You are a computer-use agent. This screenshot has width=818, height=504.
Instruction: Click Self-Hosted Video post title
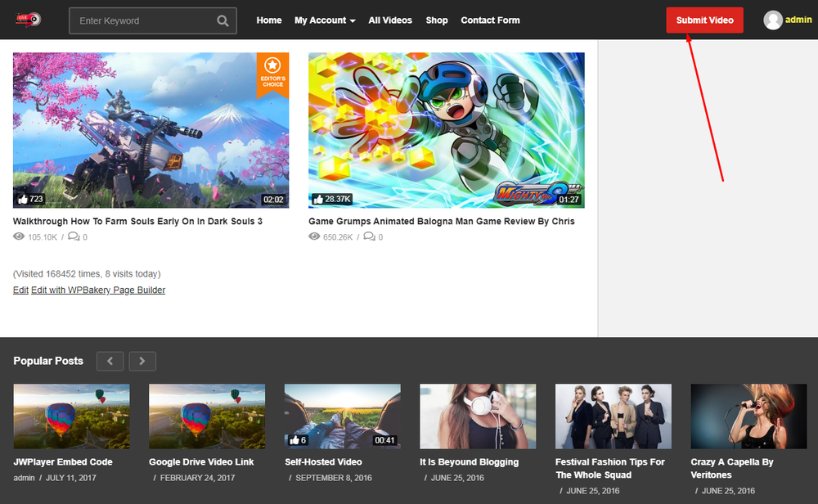[323, 461]
